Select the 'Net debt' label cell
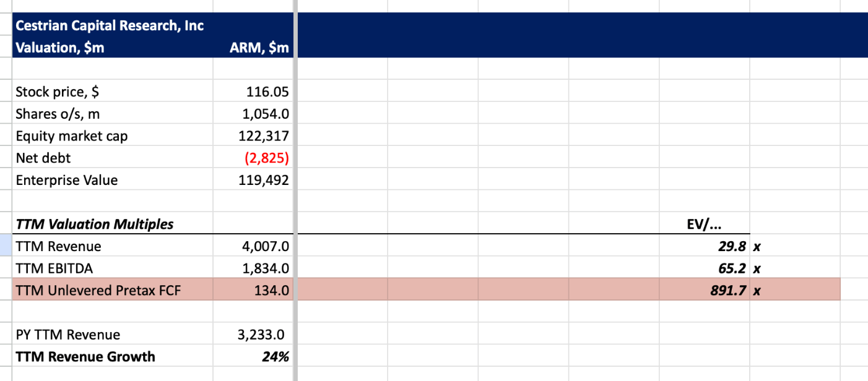 tap(112, 158)
